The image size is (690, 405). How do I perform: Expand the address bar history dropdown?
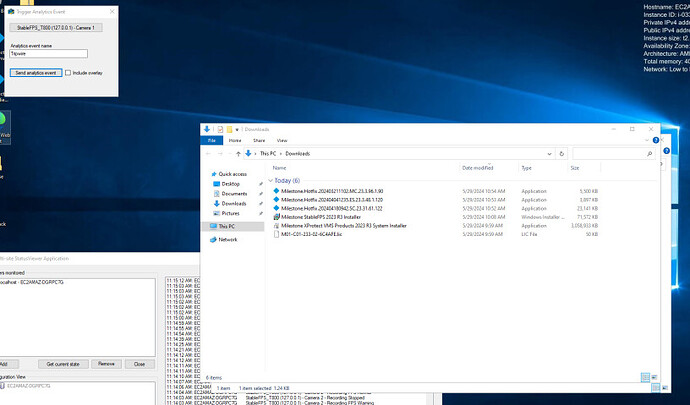tap(549, 154)
